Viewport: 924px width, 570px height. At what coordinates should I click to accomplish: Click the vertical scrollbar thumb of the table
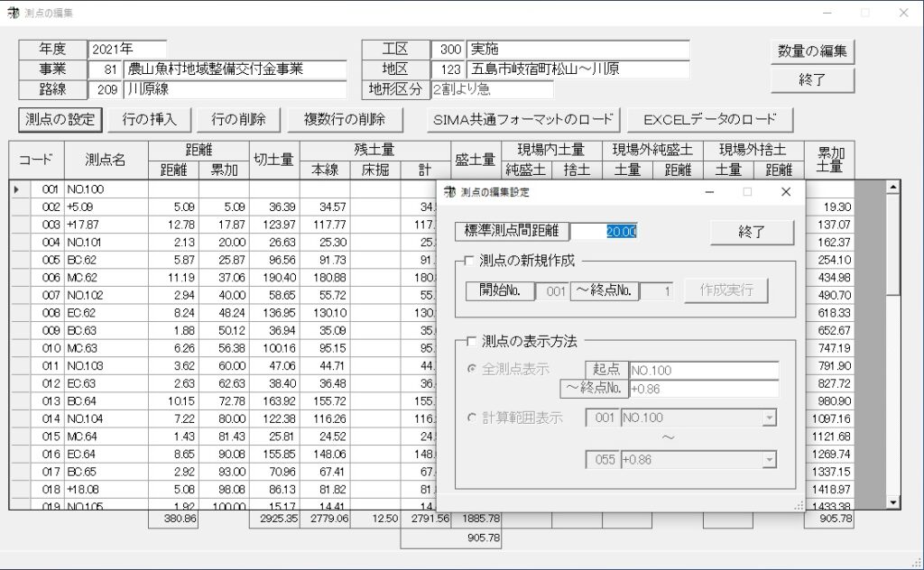(892, 244)
